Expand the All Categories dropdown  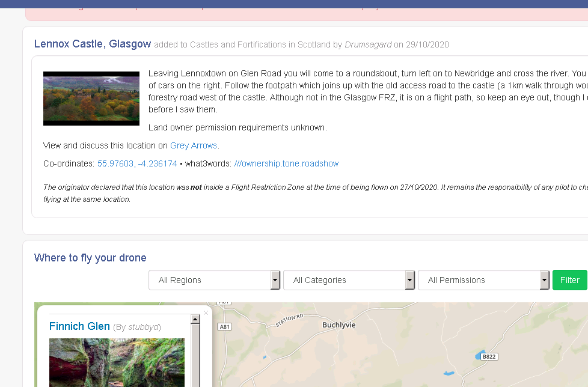click(349, 280)
